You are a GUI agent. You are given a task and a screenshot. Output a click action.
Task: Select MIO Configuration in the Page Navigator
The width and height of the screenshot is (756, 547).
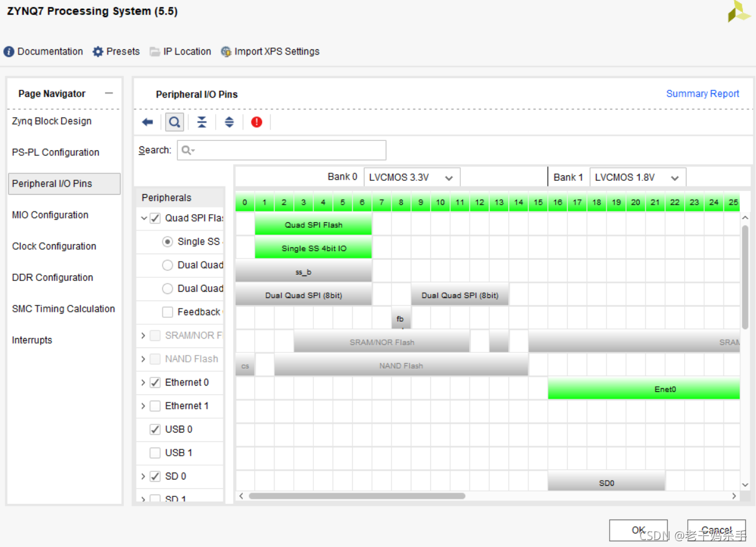50,215
